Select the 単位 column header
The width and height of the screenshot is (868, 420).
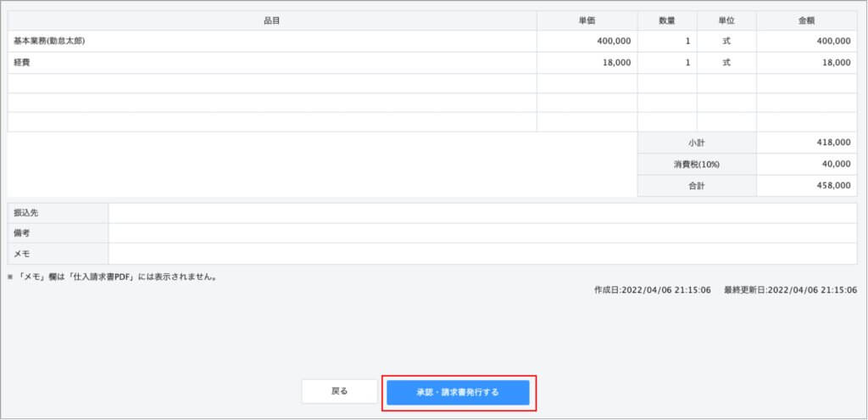pyautogui.click(x=726, y=20)
